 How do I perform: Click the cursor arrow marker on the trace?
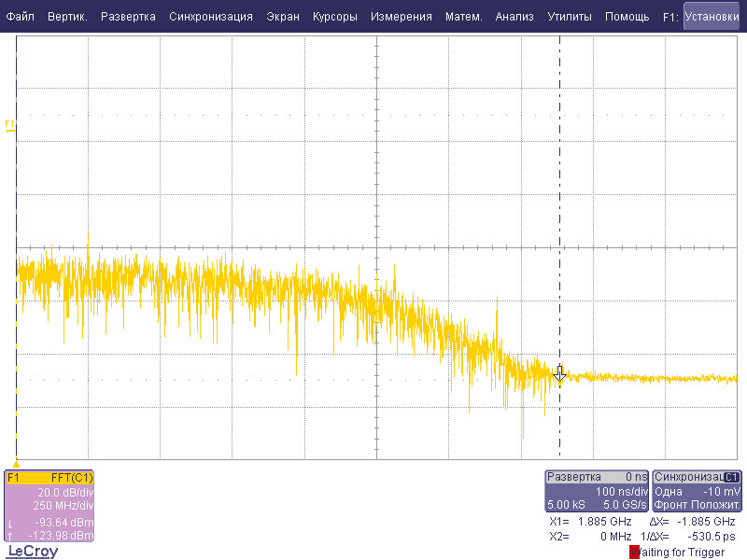559,374
